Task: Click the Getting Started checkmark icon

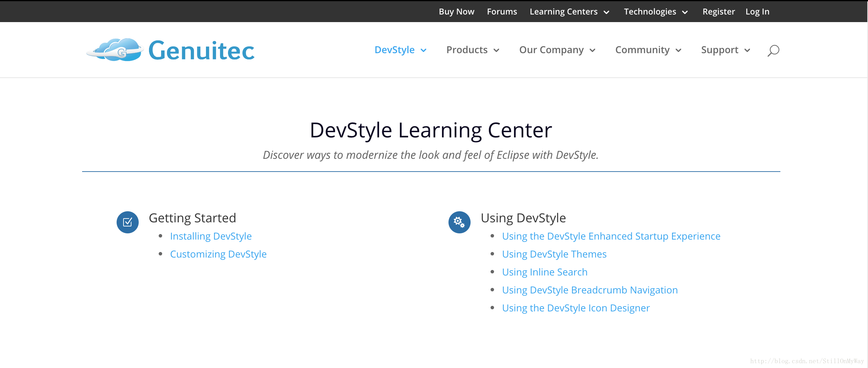Action: coord(128,222)
